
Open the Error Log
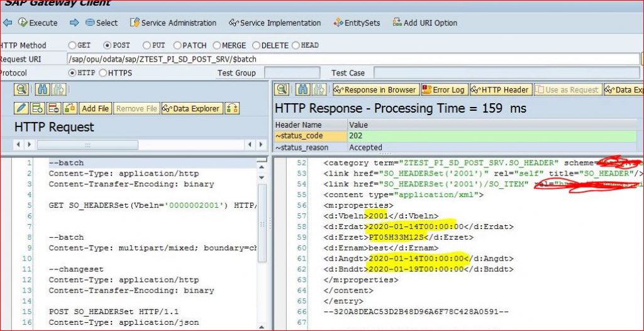click(445, 89)
